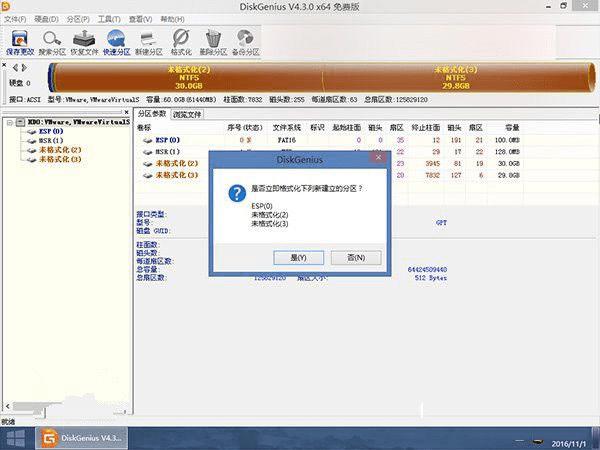Click the 128.0MB capacity cell
This screenshot has width=600, height=450.
coord(507,152)
